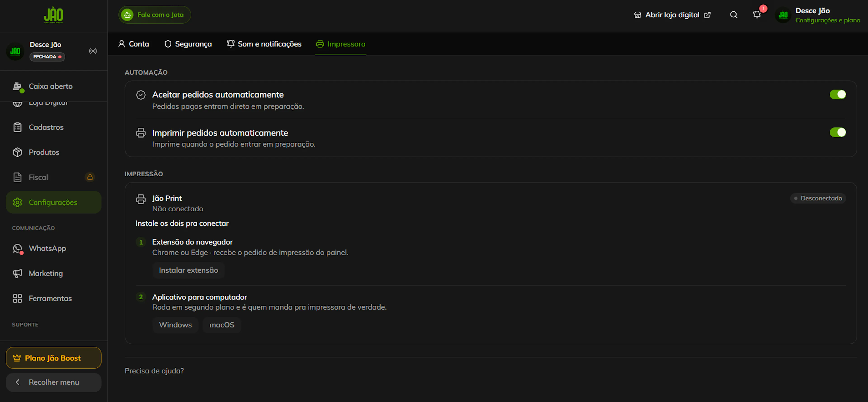Viewport: 868px width, 402px height.
Task: Click the Caixa aberto register icon
Action: (18, 87)
